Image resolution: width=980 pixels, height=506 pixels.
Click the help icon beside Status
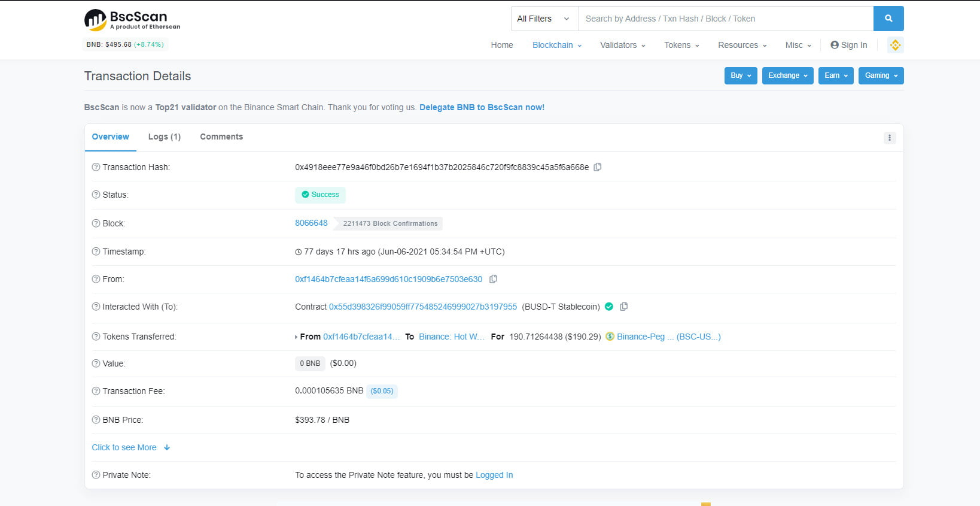[x=96, y=195]
